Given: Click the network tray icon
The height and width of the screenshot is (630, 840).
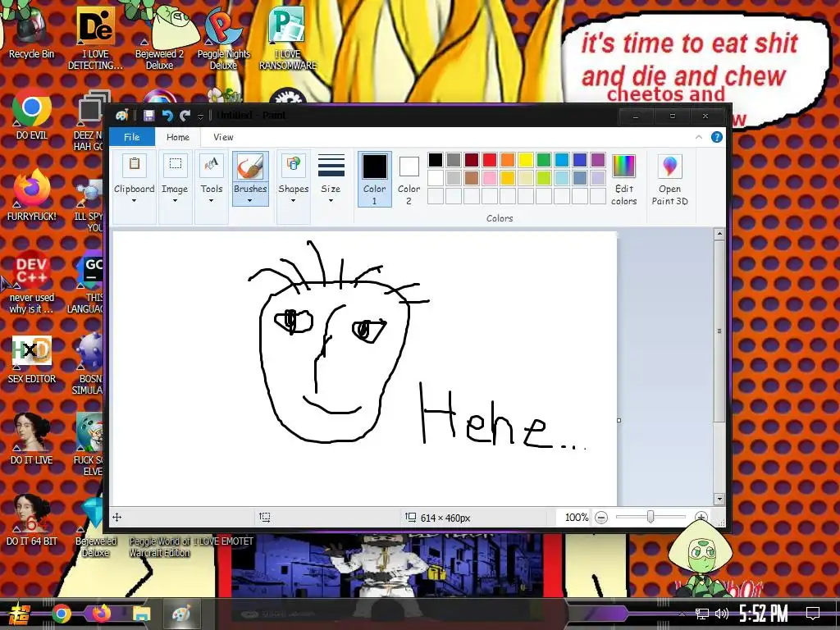Looking at the screenshot, I should 702,614.
